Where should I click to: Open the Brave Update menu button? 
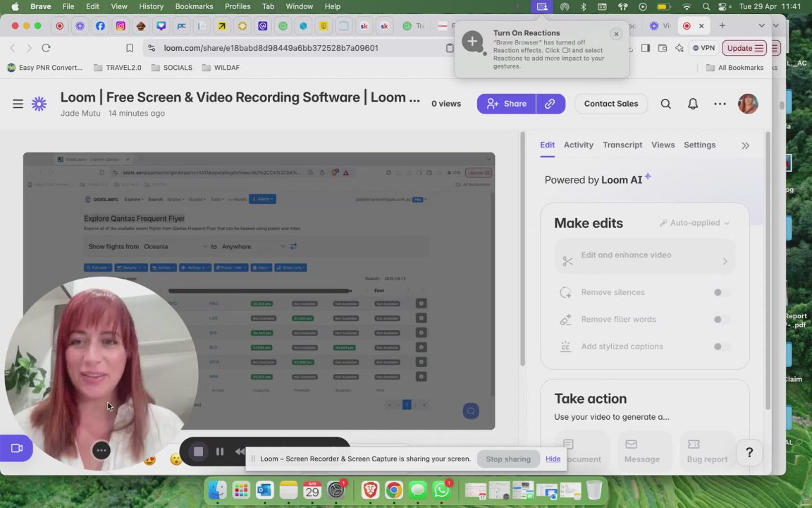[744, 48]
